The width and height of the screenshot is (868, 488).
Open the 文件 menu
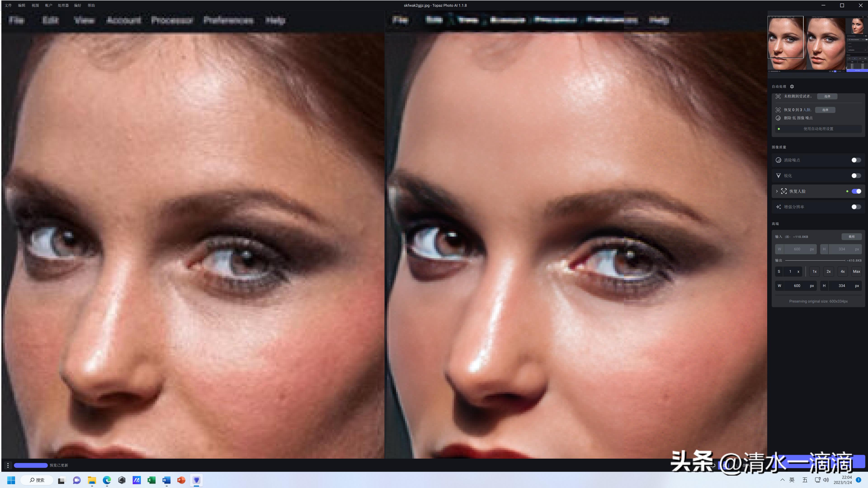click(8, 5)
